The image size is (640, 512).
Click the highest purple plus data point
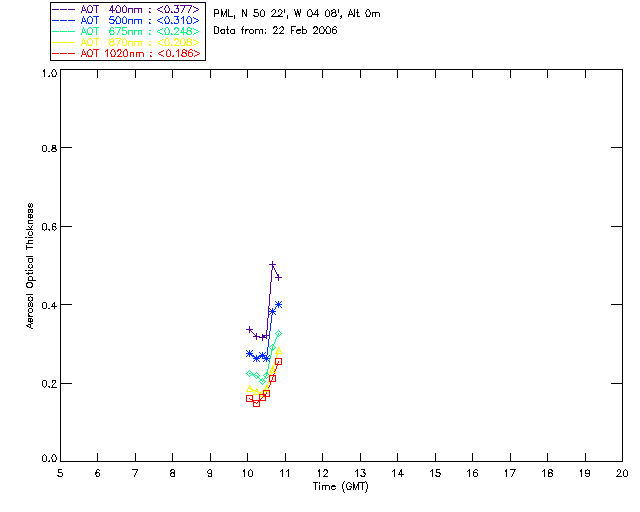pyautogui.click(x=273, y=265)
